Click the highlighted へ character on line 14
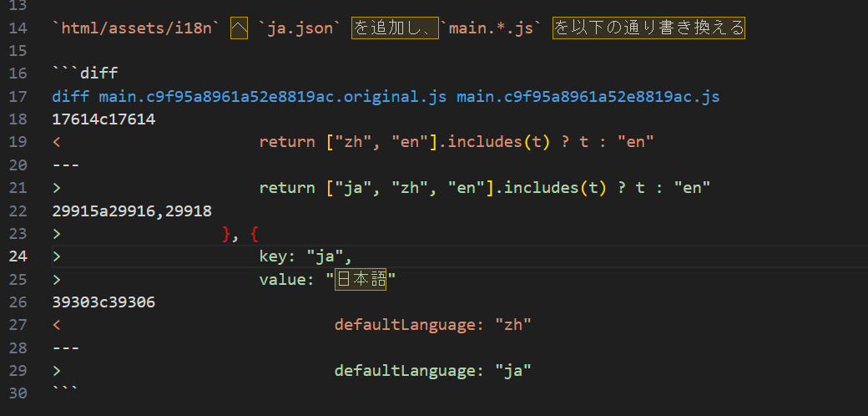The image size is (868, 416). coord(240,28)
